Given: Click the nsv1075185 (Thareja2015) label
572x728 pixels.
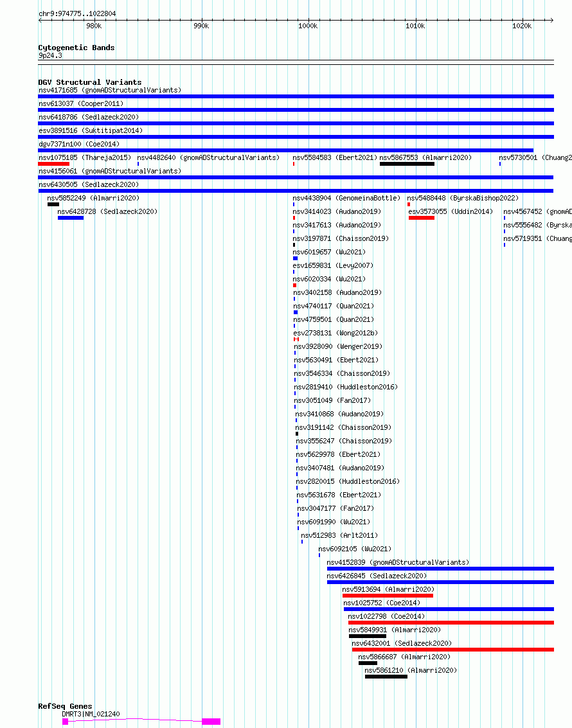Looking at the screenshot, I should click(x=85, y=157).
